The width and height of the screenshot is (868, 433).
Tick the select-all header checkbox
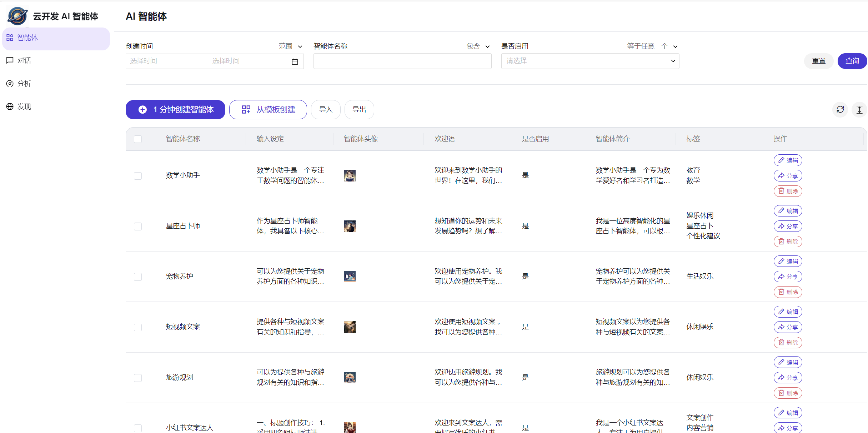point(138,139)
